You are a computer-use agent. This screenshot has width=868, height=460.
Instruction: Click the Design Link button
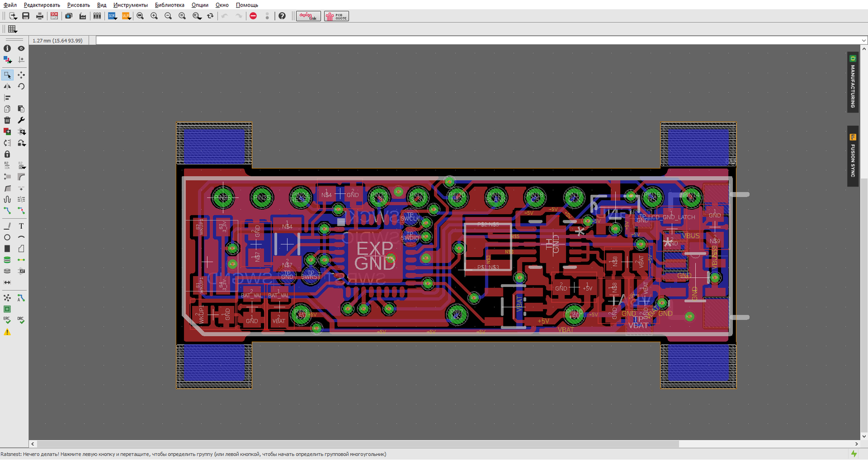coord(308,16)
